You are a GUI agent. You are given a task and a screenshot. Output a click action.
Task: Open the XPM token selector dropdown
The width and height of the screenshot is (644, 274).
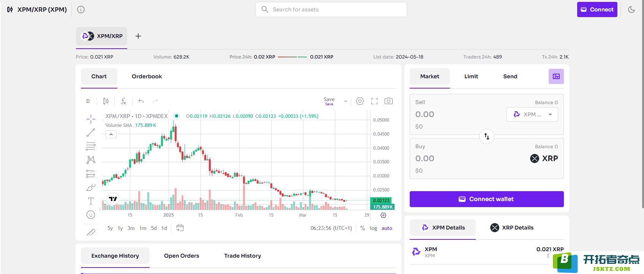(x=532, y=114)
